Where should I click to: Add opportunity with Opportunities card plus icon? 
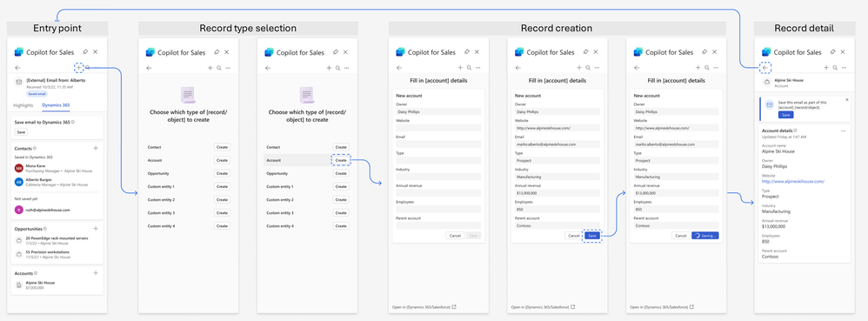96,228
